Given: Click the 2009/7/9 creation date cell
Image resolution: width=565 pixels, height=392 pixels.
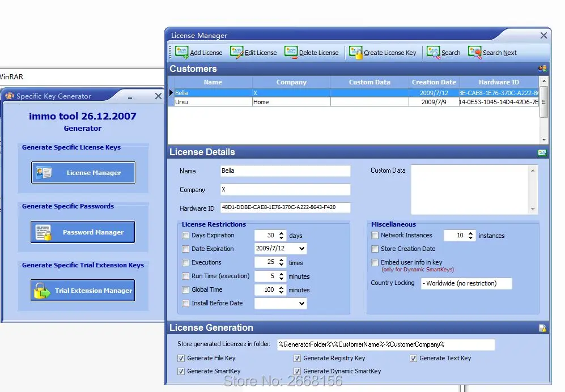Looking at the screenshot, I should pos(434,102).
